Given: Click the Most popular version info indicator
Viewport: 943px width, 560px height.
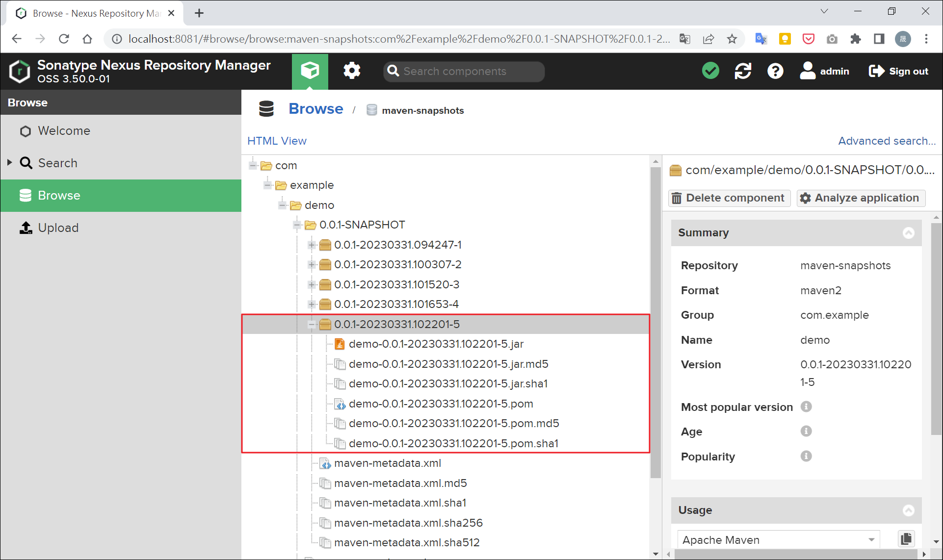Looking at the screenshot, I should pos(806,407).
